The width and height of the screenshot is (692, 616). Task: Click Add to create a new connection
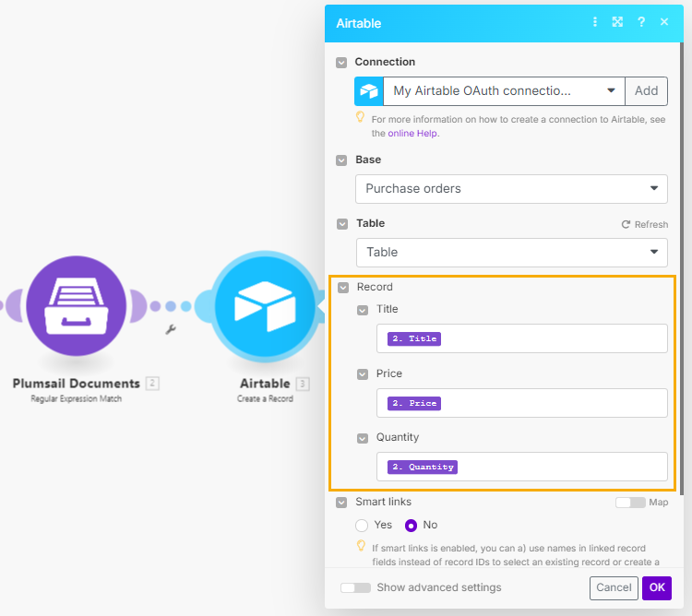click(646, 91)
